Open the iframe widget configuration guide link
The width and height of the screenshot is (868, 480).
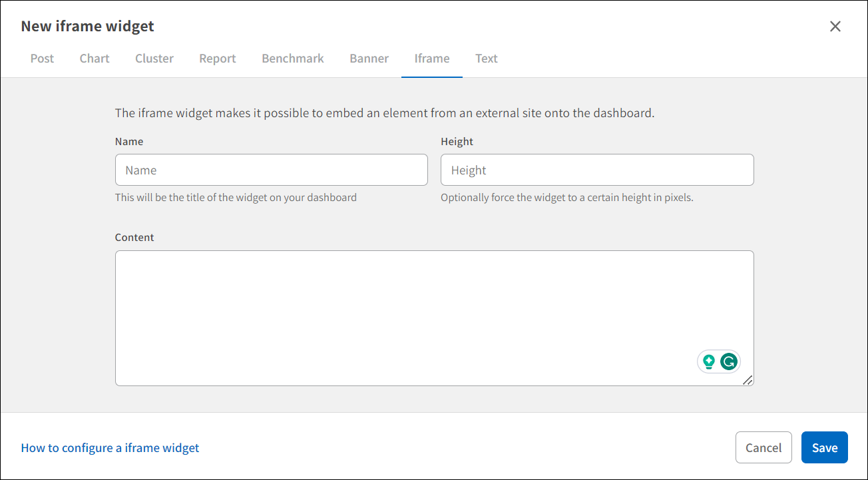tap(109, 447)
